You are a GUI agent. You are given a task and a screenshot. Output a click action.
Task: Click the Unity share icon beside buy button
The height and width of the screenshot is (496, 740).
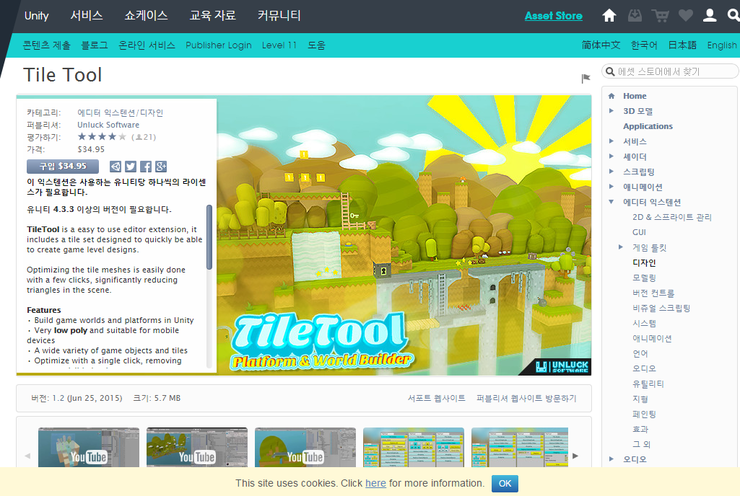(116, 166)
